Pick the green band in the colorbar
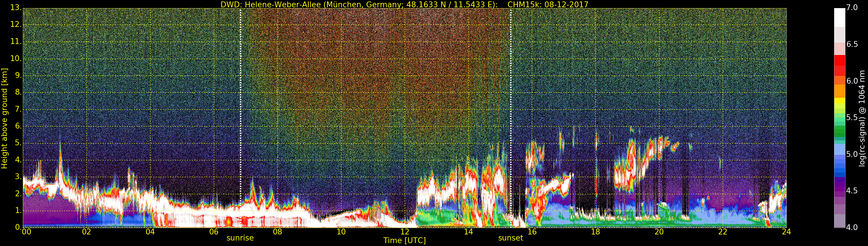 (x=840, y=131)
